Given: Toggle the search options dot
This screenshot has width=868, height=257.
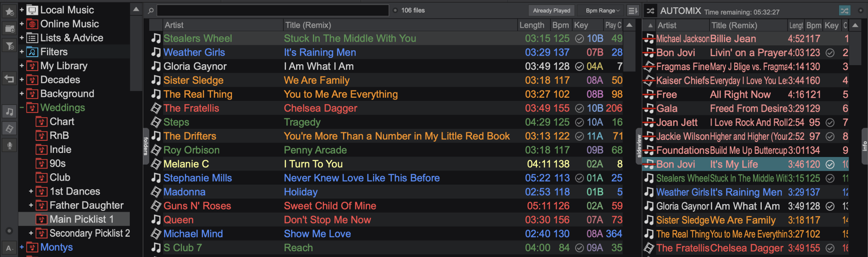Looking at the screenshot, I should click(396, 10).
